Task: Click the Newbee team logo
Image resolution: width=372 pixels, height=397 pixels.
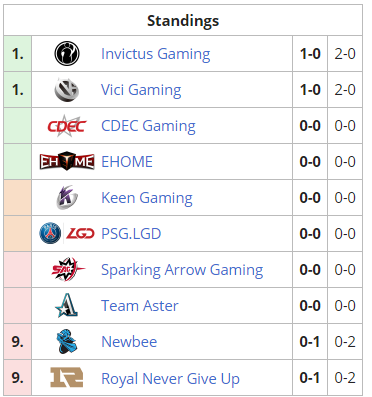Action: coord(67,341)
